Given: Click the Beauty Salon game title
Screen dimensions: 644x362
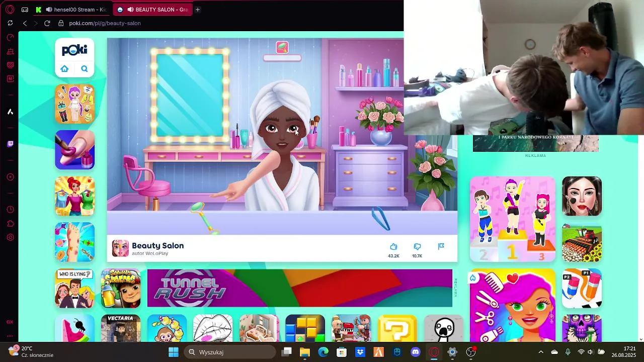Looking at the screenshot, I should 157,245.
